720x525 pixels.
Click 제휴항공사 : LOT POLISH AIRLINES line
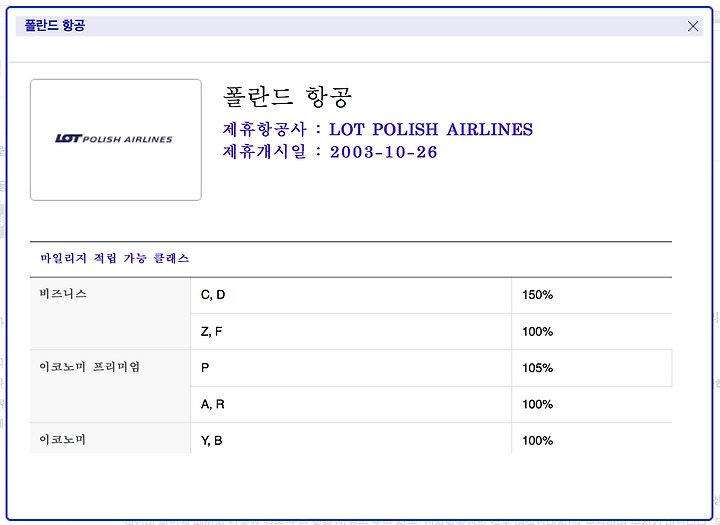[377, 130]
